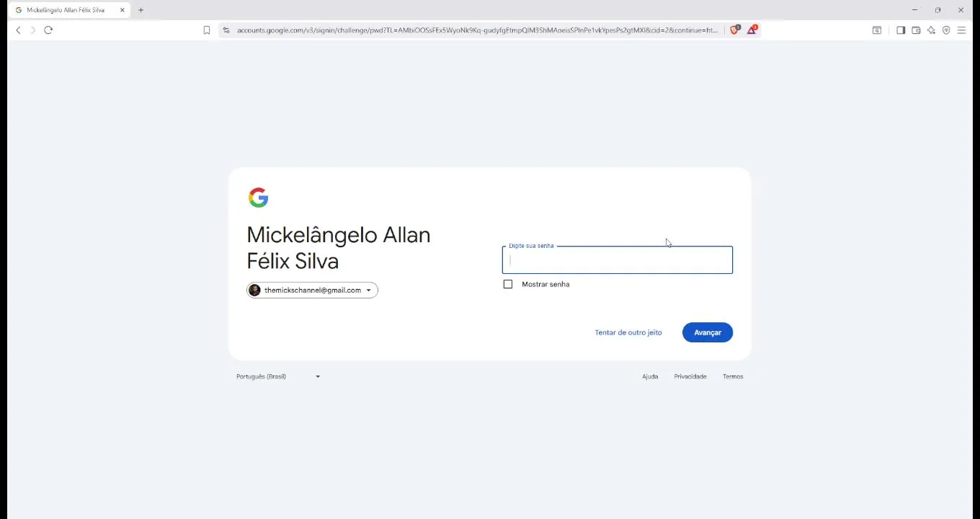Open the Brave VPN shield icon
This screenshot has width=980, height=519.
click(946, 30)
